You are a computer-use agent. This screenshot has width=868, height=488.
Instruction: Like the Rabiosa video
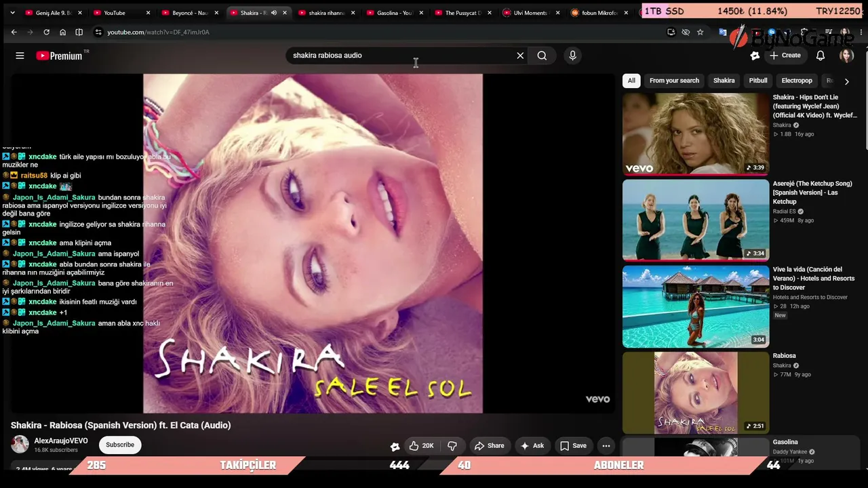click(421, 446)
